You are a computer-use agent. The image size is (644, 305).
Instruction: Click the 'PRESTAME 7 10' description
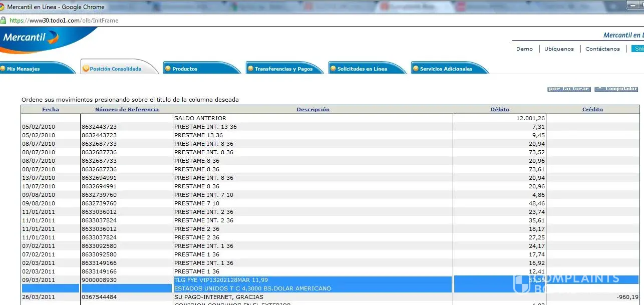(197, 203)
